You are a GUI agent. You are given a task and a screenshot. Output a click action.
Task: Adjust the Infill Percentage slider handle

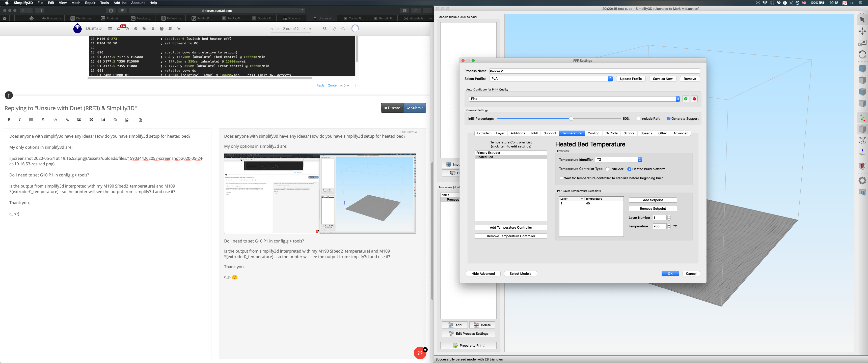(571, 118)
